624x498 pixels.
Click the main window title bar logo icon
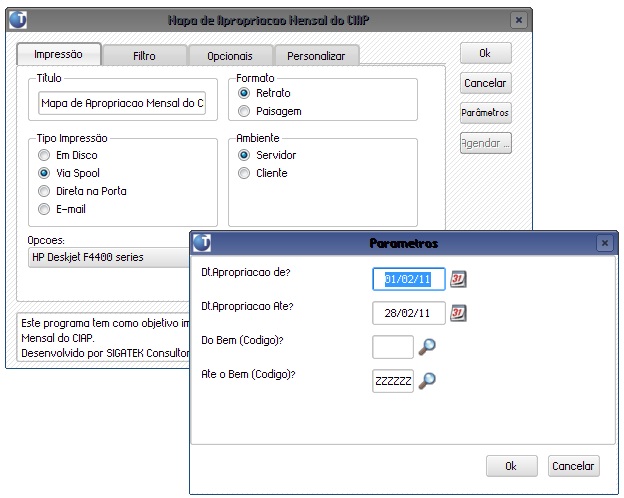click(17, 20)
